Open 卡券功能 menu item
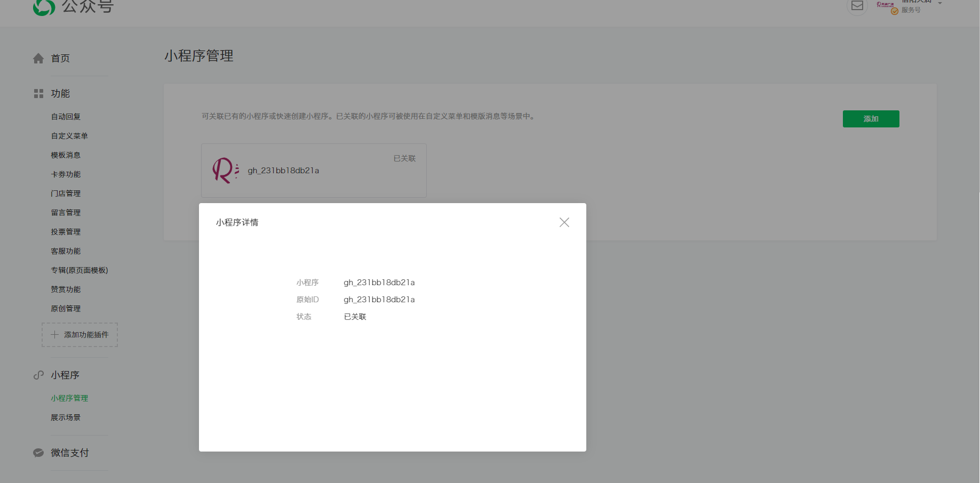 (x=66, y=174)
